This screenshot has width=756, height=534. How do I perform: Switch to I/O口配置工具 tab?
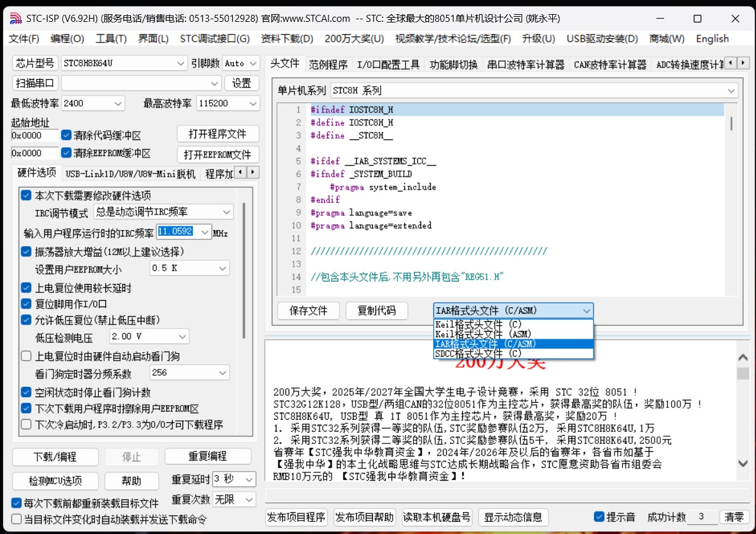pos(388,64)
